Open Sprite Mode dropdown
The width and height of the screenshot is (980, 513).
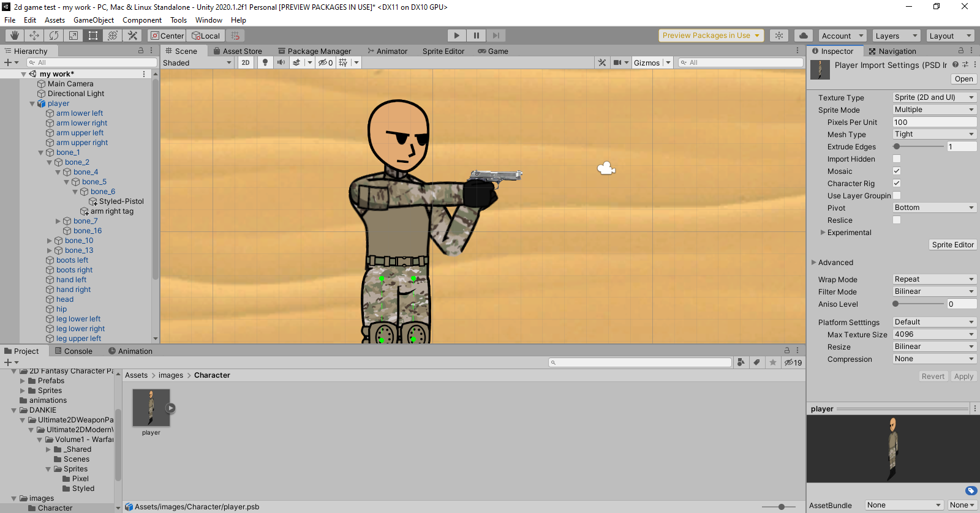click(x=934, y=110)
